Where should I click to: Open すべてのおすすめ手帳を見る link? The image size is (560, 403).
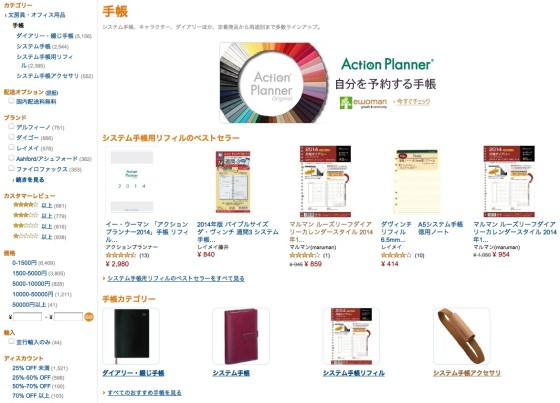(x=144, y=393)
